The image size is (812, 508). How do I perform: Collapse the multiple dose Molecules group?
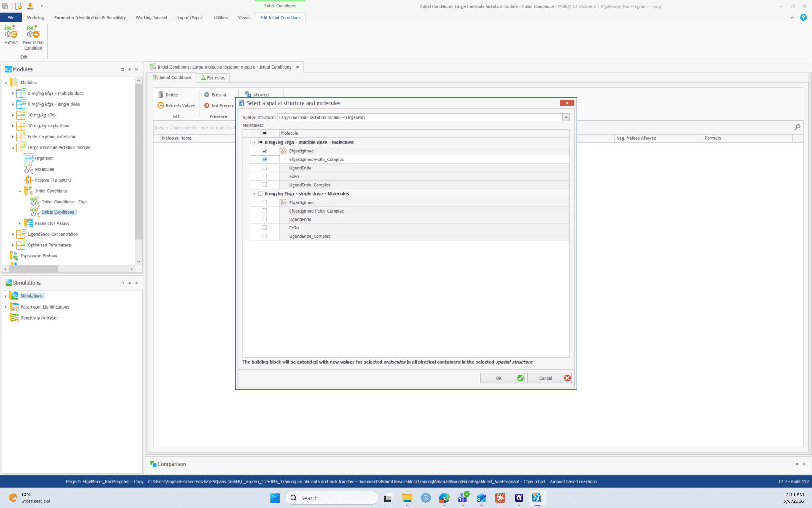[255, 142]
